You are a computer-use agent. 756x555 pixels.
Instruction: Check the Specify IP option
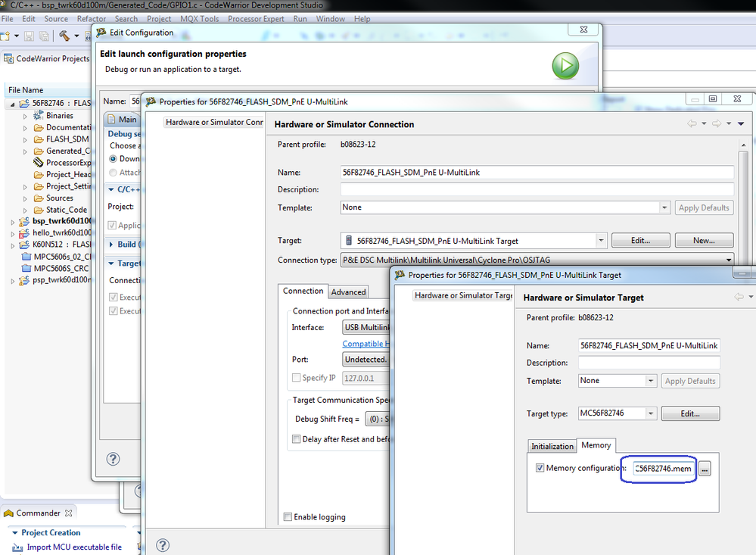(x=294, y=377)
